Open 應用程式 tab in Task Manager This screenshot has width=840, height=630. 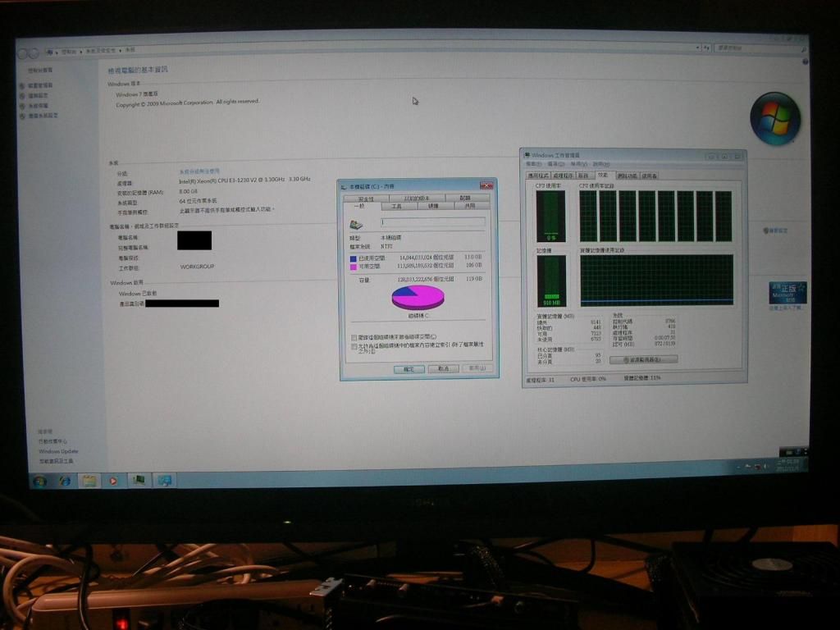click(x=538, y=176)
